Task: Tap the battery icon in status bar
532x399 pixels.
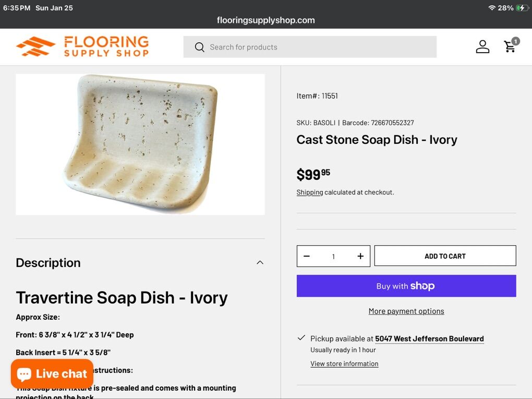Action: click(x=522, y=8)
